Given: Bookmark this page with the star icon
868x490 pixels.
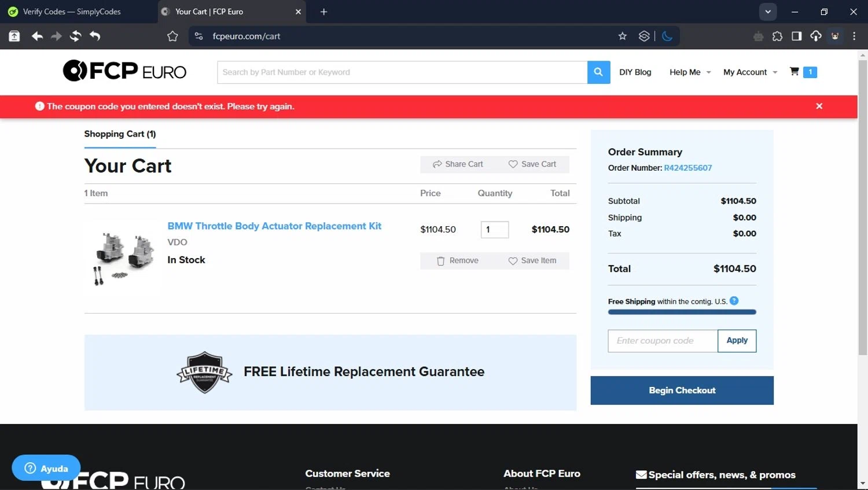Looking at the screenshot, I should [x=623, y=36].
